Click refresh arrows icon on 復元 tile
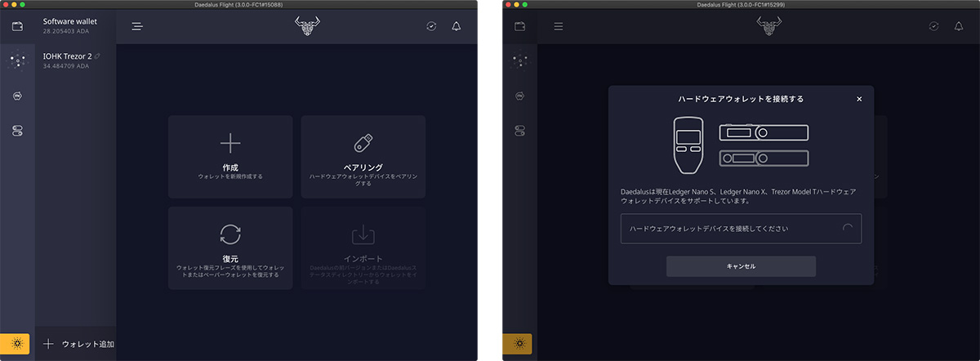 pos(230,234)
